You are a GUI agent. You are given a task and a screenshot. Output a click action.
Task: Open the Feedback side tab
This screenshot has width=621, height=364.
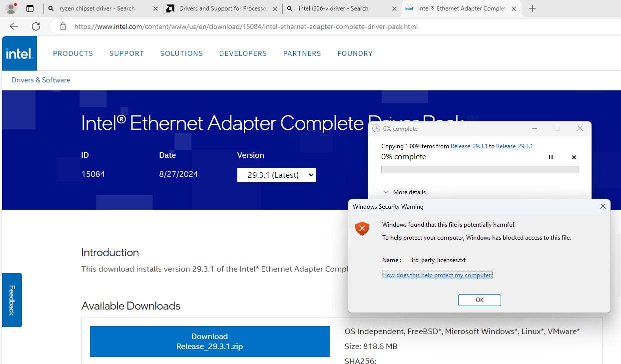[x=12, y=300]
